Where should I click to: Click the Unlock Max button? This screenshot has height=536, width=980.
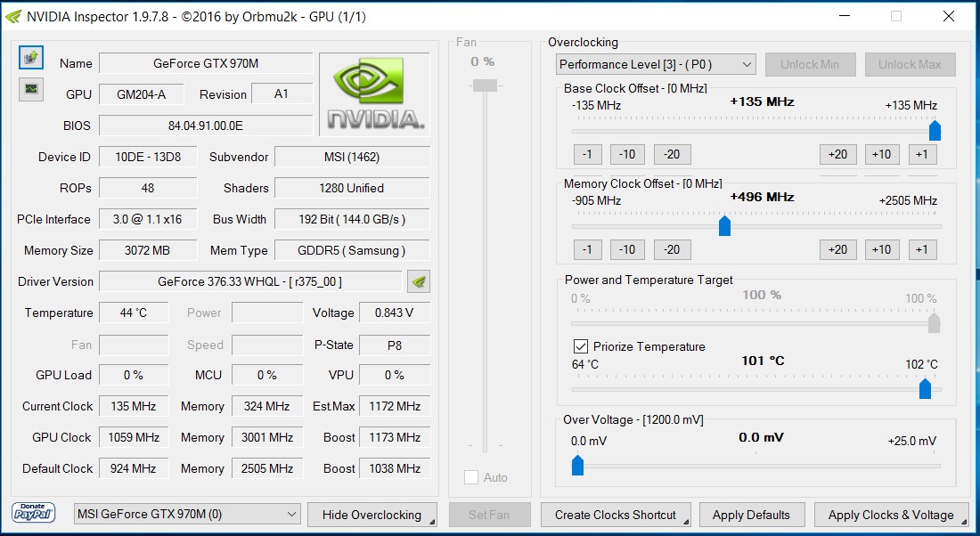910,64
